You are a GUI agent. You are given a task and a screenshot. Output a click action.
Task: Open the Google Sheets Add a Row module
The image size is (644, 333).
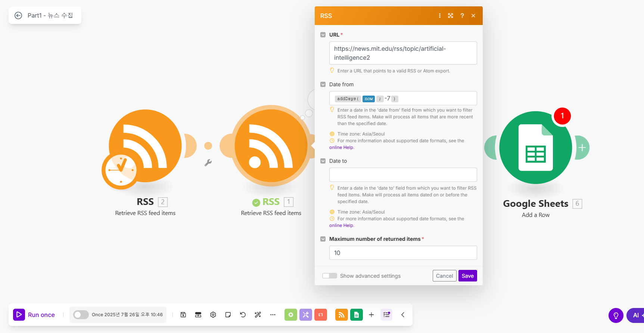click(x=536, y=147)
